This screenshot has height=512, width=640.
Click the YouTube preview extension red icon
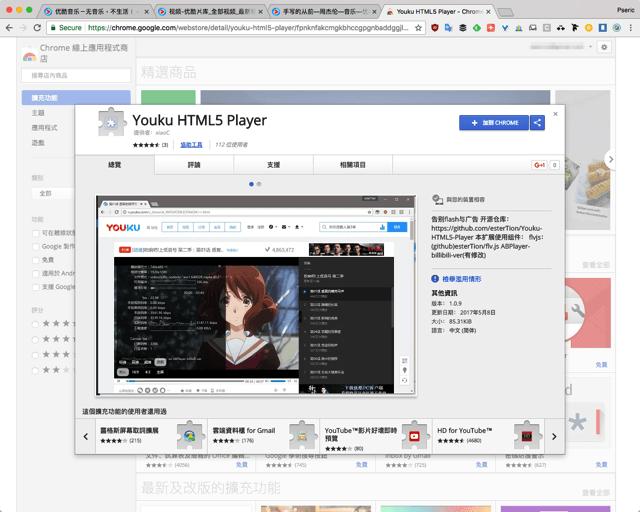click(414, 436)
